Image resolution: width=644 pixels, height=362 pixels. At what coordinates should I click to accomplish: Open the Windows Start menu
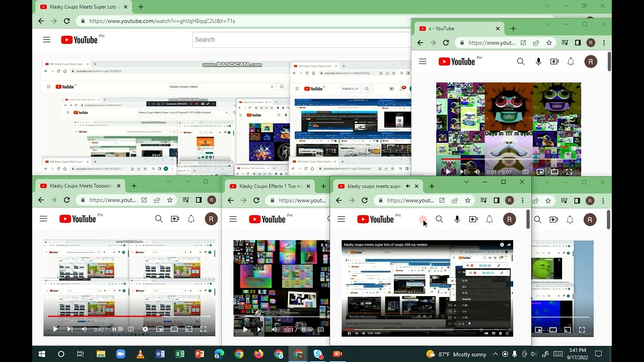(42, 354)
